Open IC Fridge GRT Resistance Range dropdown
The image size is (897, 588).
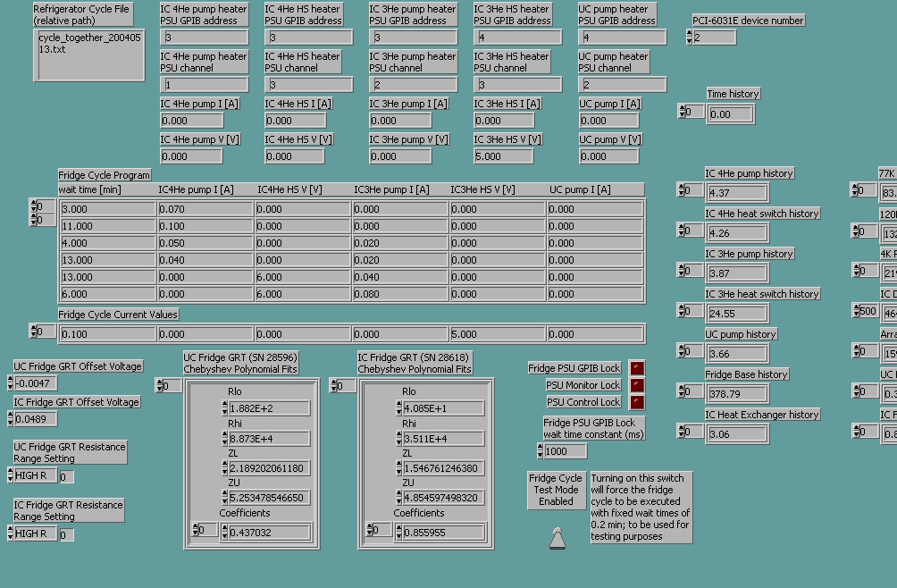coord(35,534)
